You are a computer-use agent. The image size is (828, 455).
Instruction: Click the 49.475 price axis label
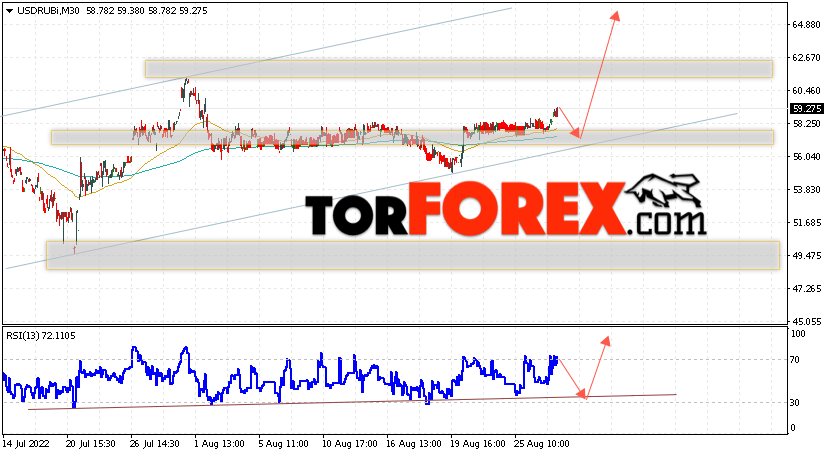(806, 256)
